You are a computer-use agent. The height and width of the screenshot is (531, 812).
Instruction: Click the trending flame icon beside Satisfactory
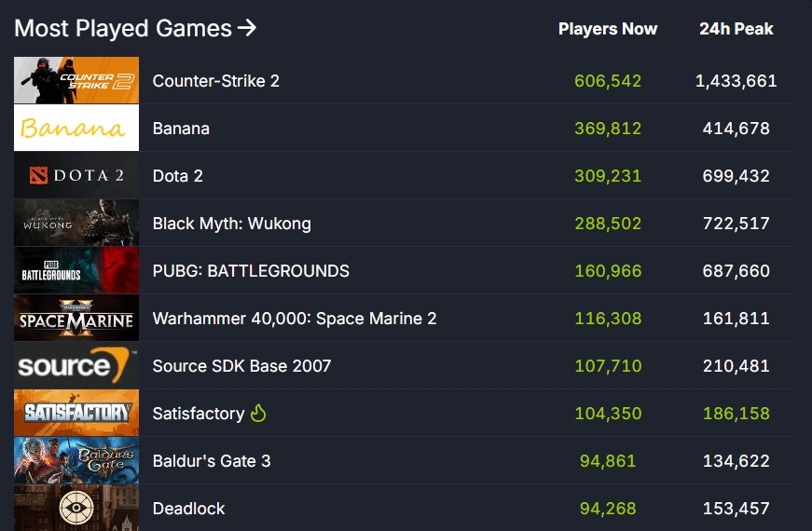coord(258,413)
